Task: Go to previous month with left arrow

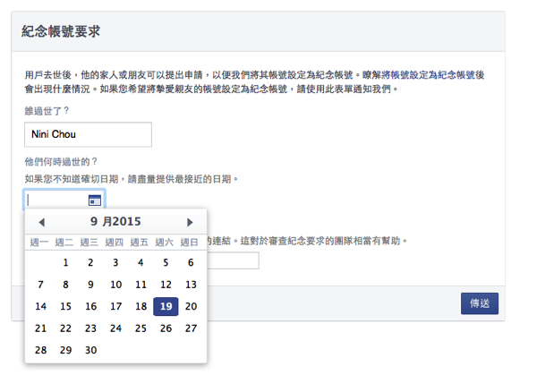Action: point(42,222)
